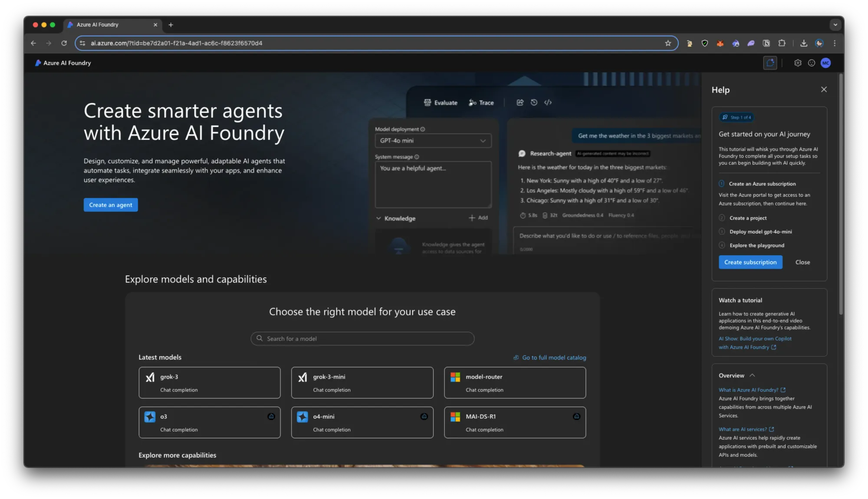Select the Create a project step

click(x=748, y=218)
